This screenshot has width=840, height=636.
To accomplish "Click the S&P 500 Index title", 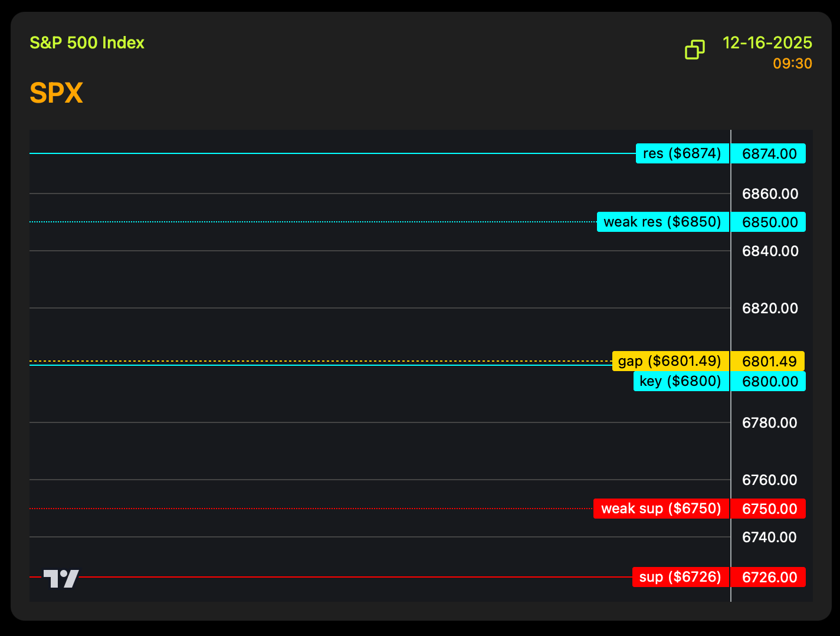I will (87, 43).
